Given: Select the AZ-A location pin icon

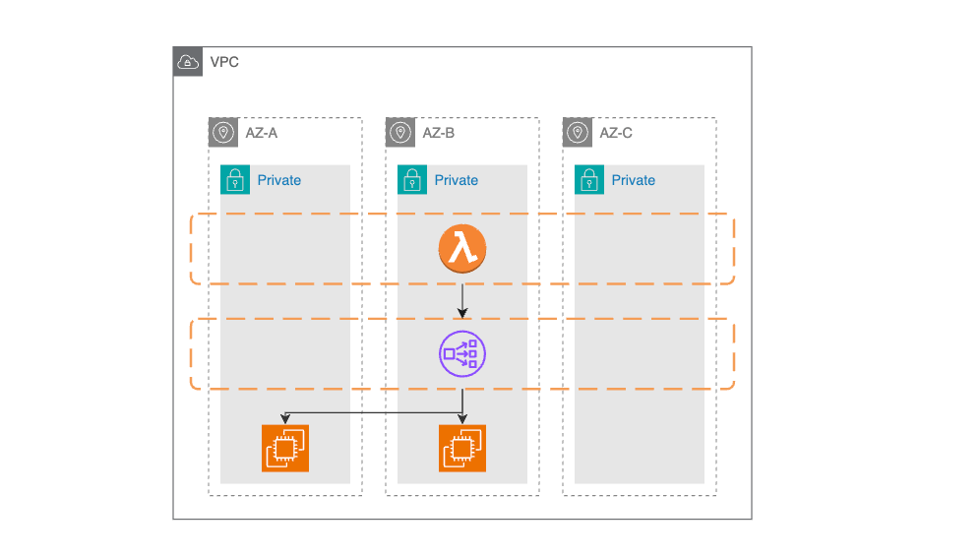Looking at the screenshot, I should click(x=223, y=133).
